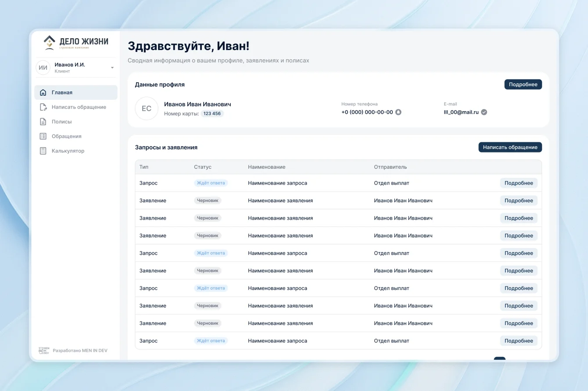The height and width of the screenshot is (391, 588).
Task: Open Подробнее for the first Заявление row
Action: click(519, 201)
